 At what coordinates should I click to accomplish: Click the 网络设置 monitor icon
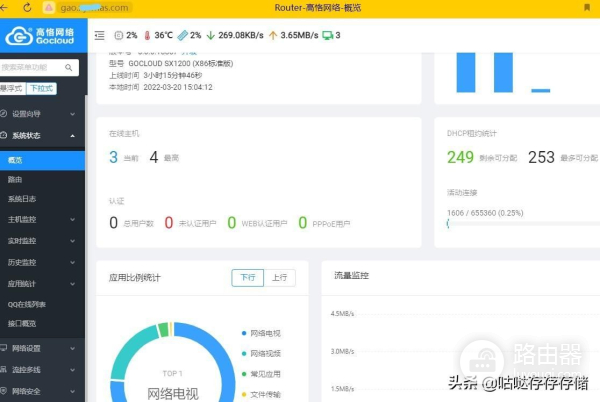[x=3, y=348]
